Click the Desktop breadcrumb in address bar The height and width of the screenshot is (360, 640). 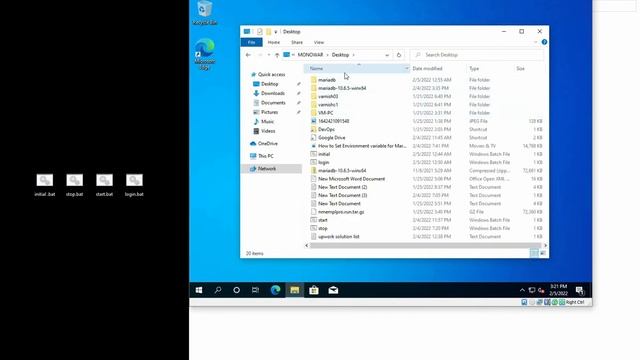point(340,55)
